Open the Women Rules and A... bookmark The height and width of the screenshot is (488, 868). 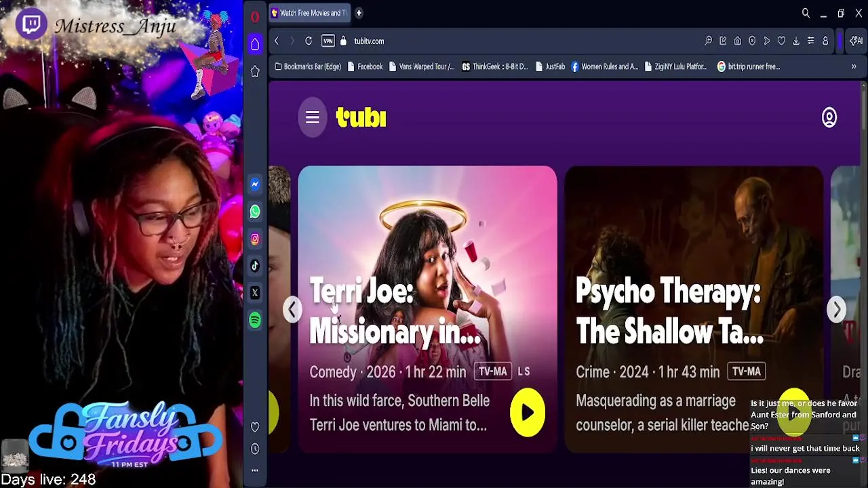[x=604, y=66]
